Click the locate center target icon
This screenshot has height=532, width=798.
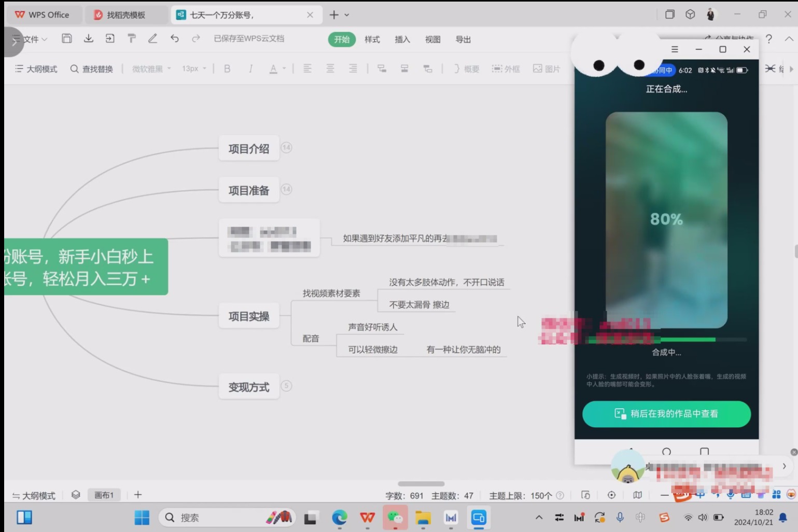pos(611,495)
